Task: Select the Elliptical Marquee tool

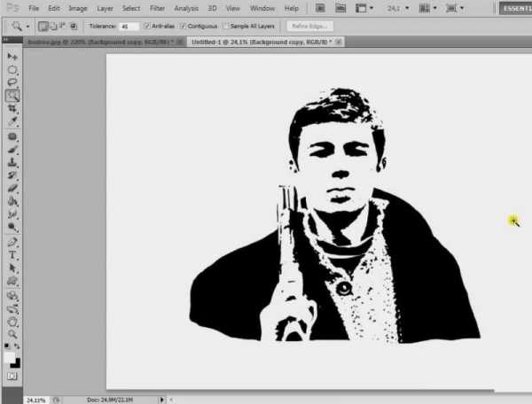Action: 12,69
